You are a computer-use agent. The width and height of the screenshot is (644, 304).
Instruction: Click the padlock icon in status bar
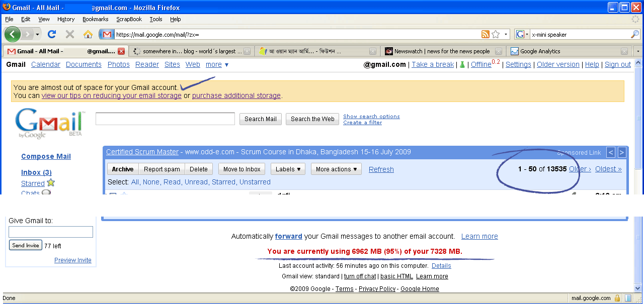[617, 298]
